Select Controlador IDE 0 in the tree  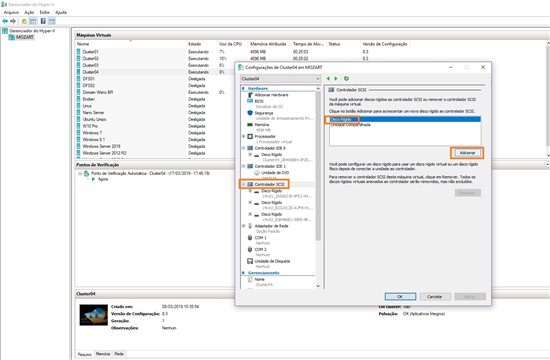(x=270, y=148)
